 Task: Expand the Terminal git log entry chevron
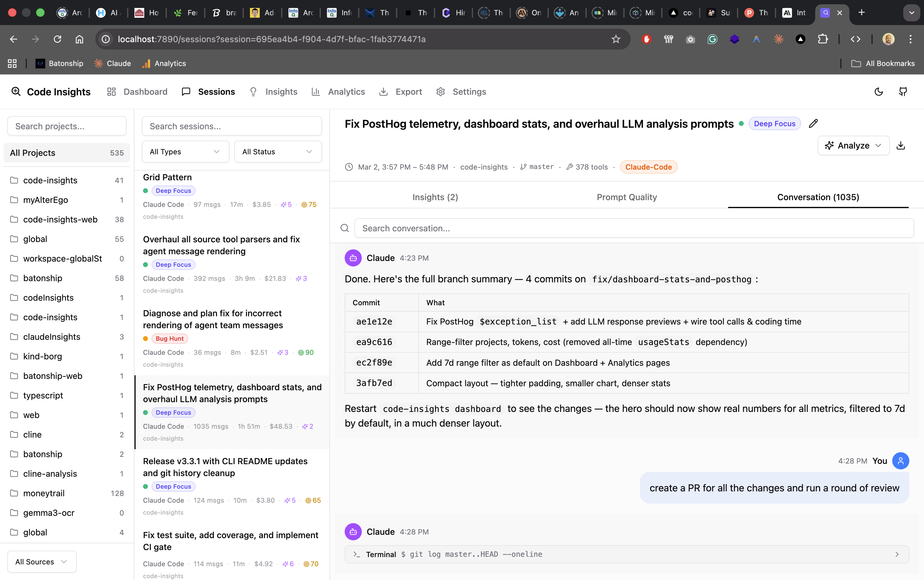coord(897,554)
